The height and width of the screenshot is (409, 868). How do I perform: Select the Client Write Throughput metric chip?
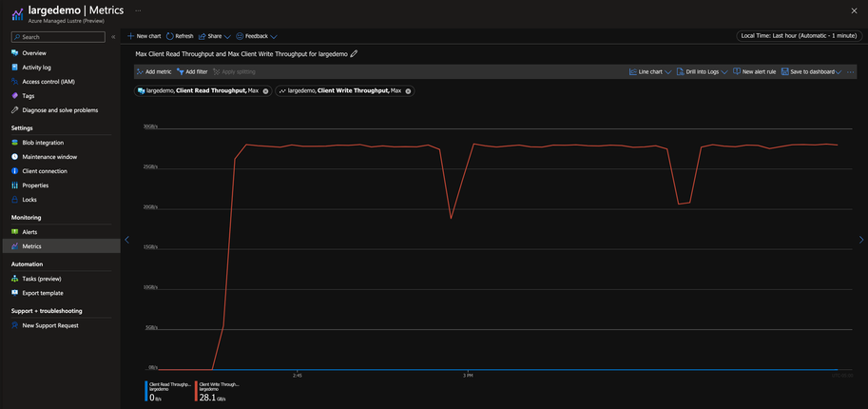point(345,91)
